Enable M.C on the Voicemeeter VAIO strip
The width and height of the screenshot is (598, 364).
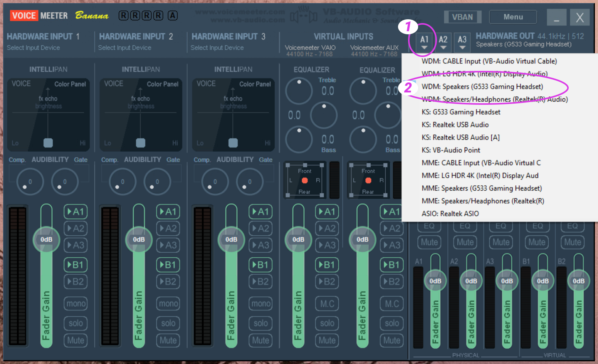click(327, 304)
